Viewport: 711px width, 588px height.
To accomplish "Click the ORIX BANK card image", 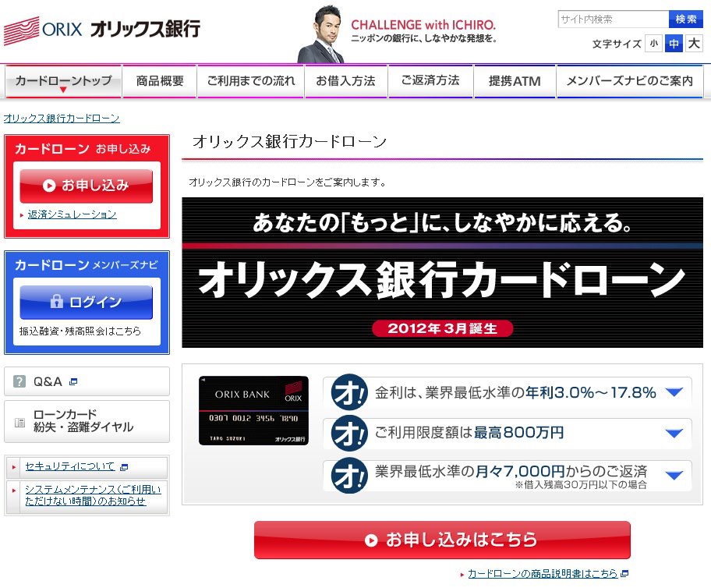I will click(253, 411).
